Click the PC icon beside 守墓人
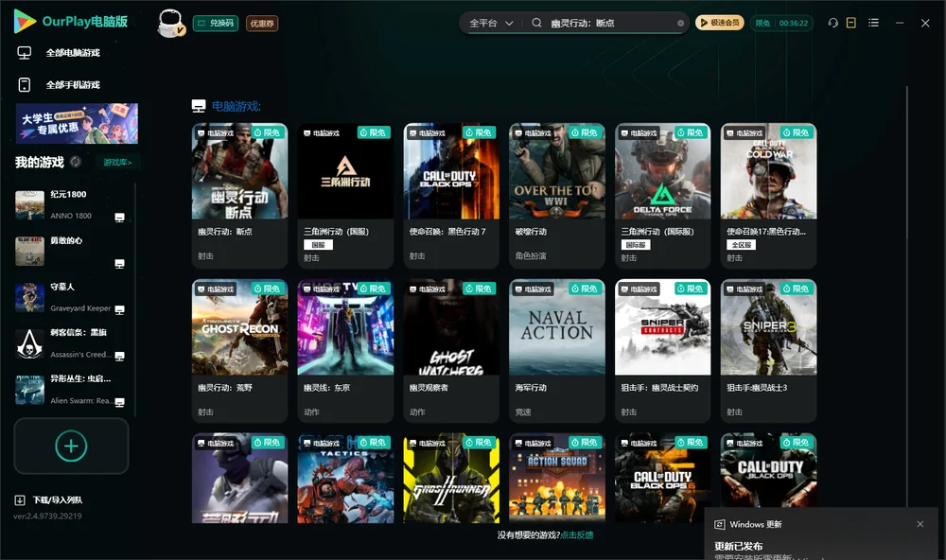The height and width of the screenshot is (560, 946). click(119, 310)
